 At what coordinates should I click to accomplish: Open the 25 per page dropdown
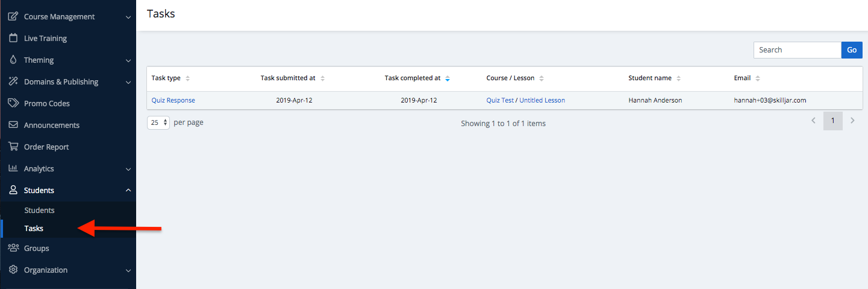(x=158, y=122)
